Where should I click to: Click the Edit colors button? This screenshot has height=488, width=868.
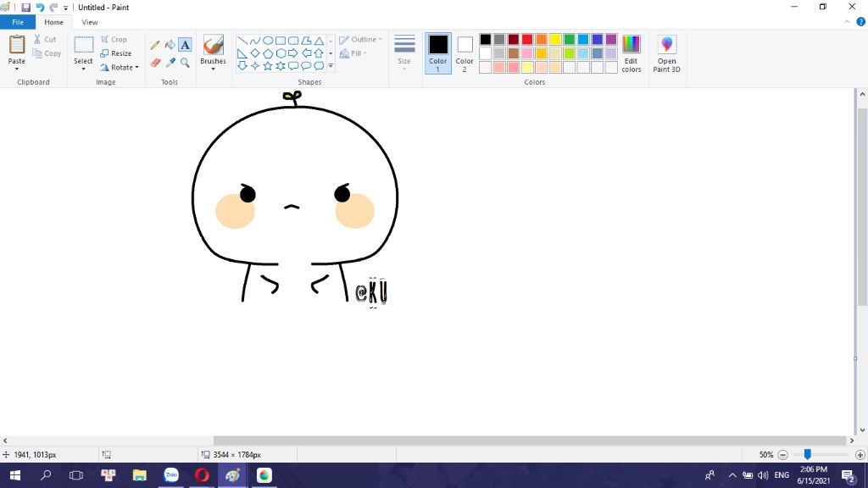coord(631,53)
